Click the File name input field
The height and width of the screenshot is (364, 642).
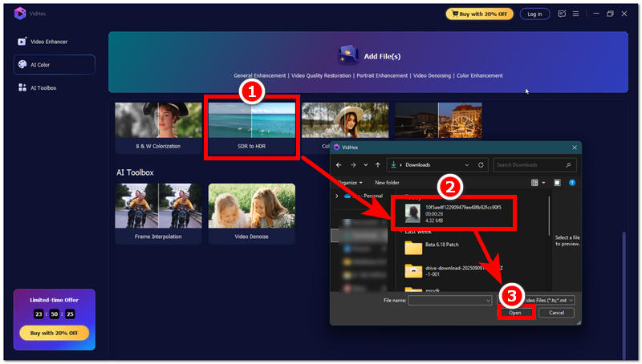449,300
